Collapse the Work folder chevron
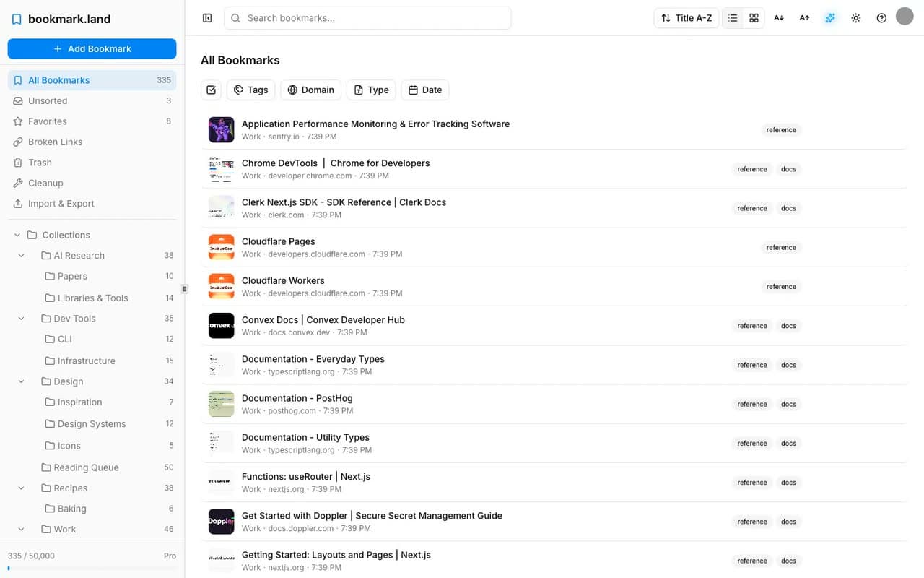 21,530
